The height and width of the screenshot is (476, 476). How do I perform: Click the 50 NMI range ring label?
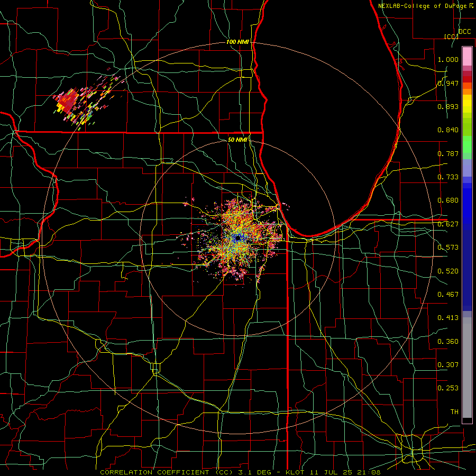[x=237, y=140]
